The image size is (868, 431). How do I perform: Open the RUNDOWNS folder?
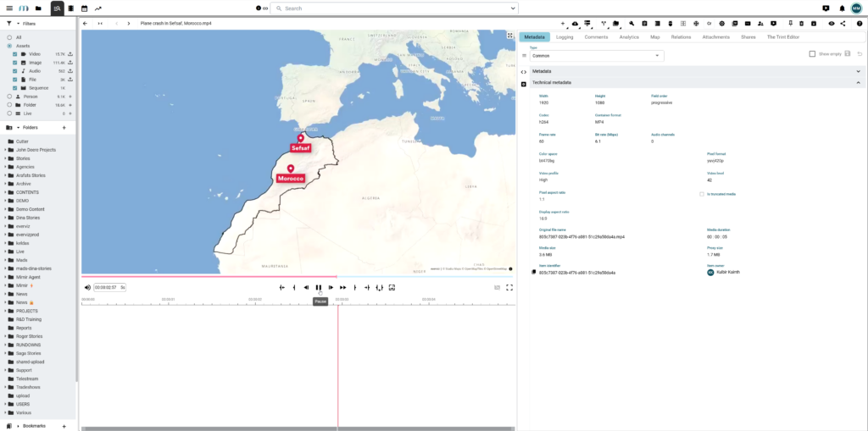28,345
